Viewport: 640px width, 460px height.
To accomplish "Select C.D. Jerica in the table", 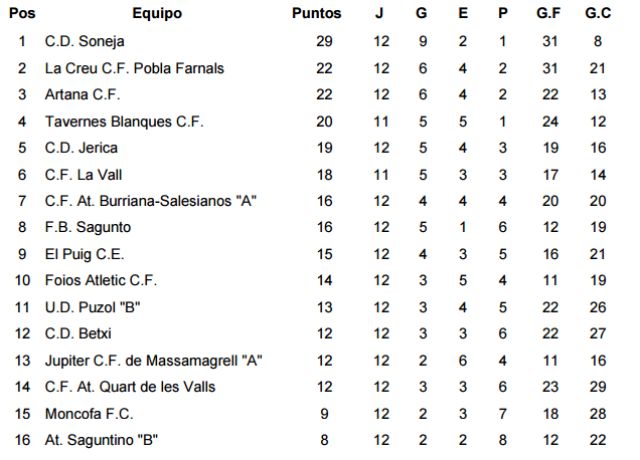I will pyautogui.click(x=81, y=148).
